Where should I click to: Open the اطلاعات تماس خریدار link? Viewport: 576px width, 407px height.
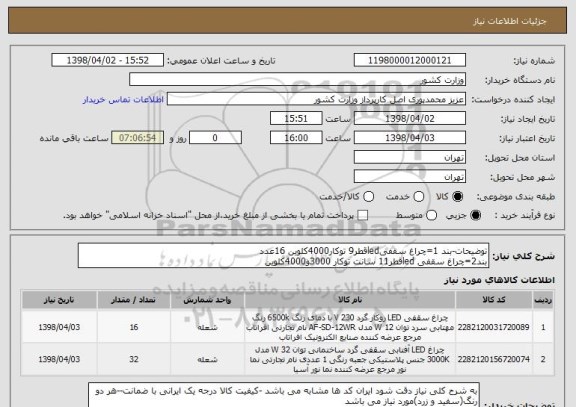point(123,100)
